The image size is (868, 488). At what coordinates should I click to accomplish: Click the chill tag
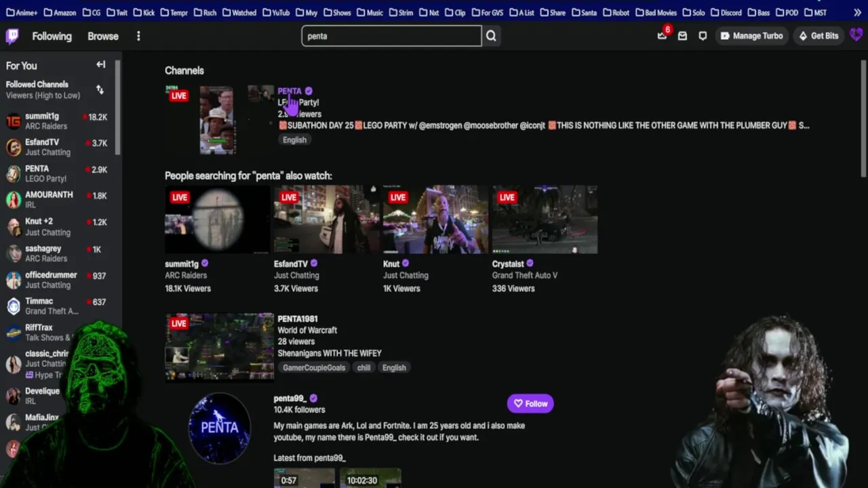[364, 367]
